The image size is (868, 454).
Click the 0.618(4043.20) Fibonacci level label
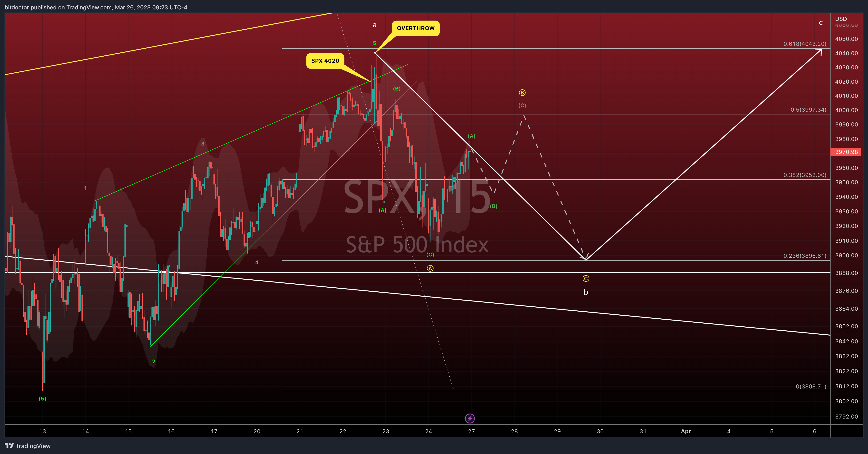coord(805,44)
